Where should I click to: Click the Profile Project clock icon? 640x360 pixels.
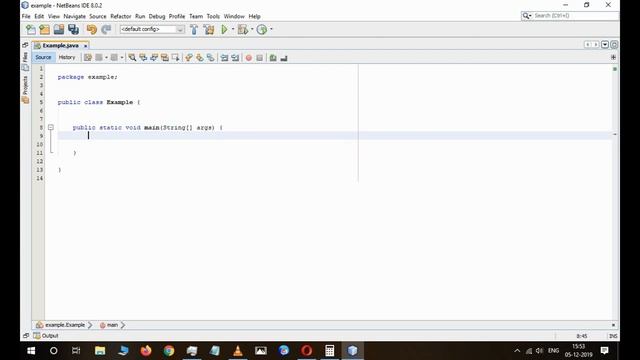point(262,29)
